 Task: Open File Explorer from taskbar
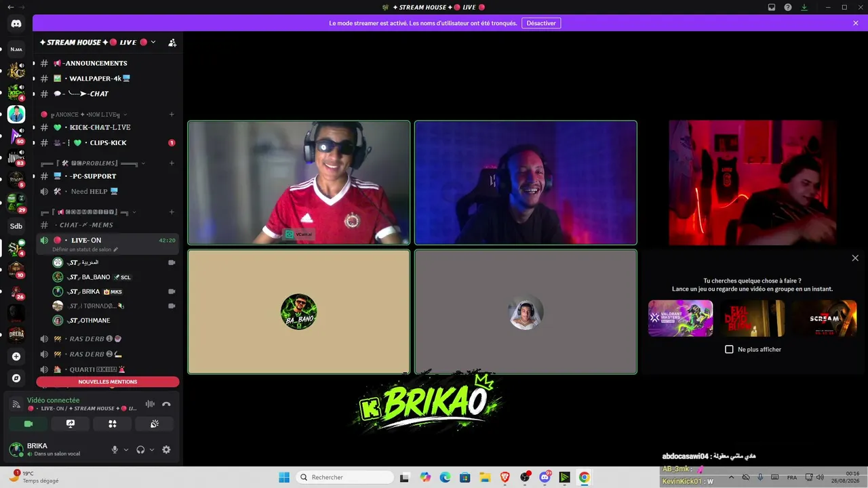tap(484, 477)
